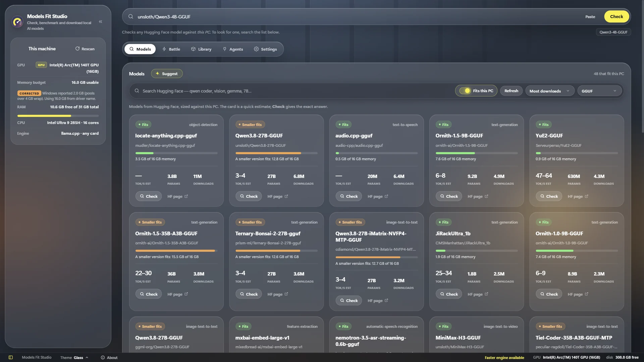Open the GGUF format dropdown

click(599, 91)
